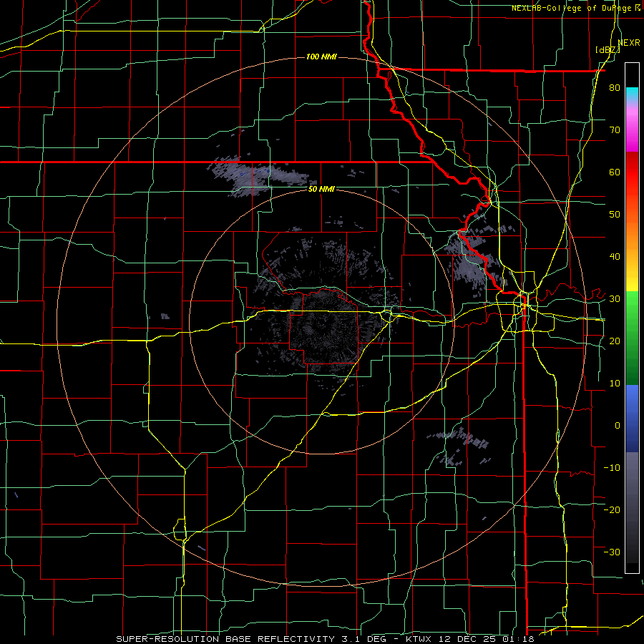Click the 10 value on dBZ scale
The height and width of the screenshot is (644, 644).
615,384
